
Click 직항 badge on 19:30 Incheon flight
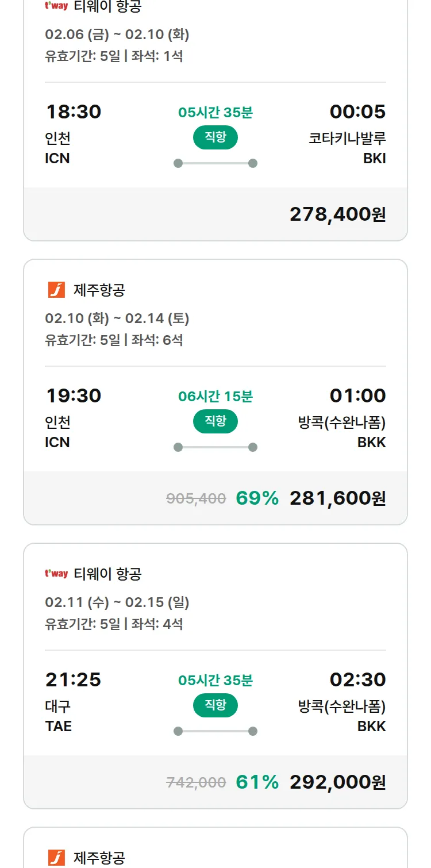pos(215,421)
